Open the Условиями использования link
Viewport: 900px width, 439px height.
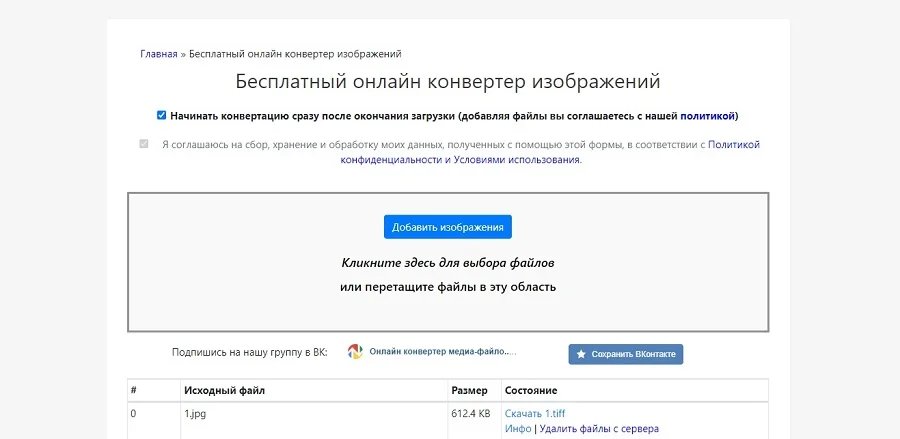pos(517,160)
